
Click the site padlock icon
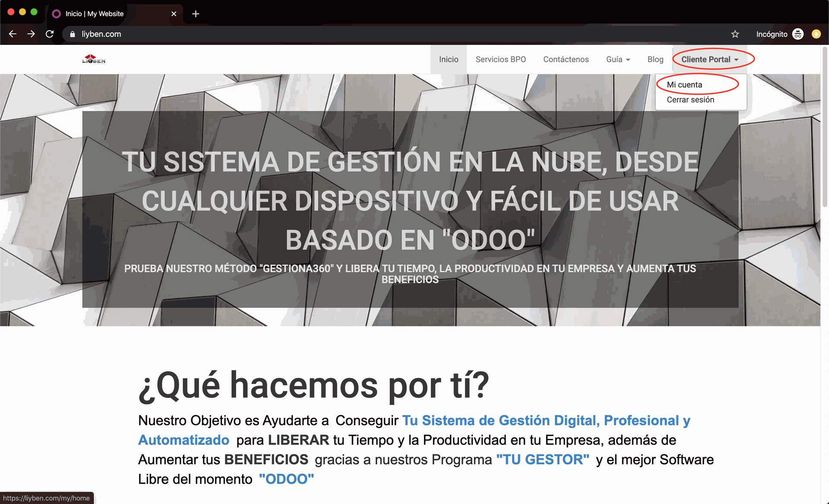[73, 34]
